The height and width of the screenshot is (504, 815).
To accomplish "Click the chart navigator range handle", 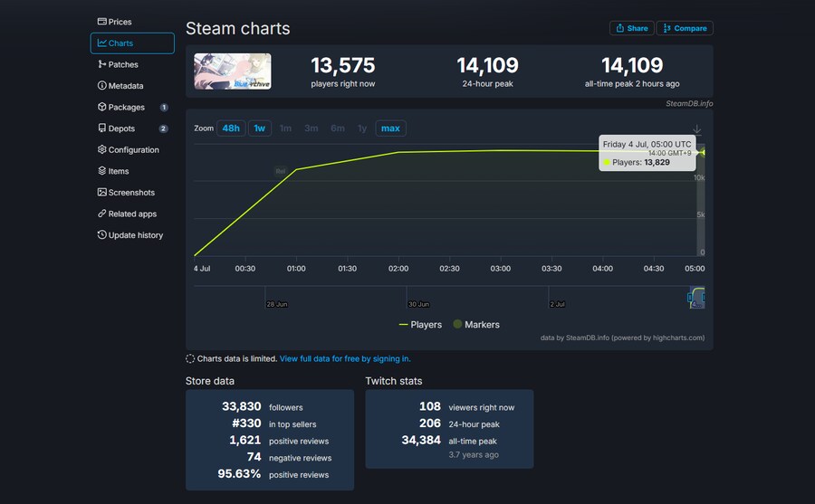I will (x=690, y=297).
